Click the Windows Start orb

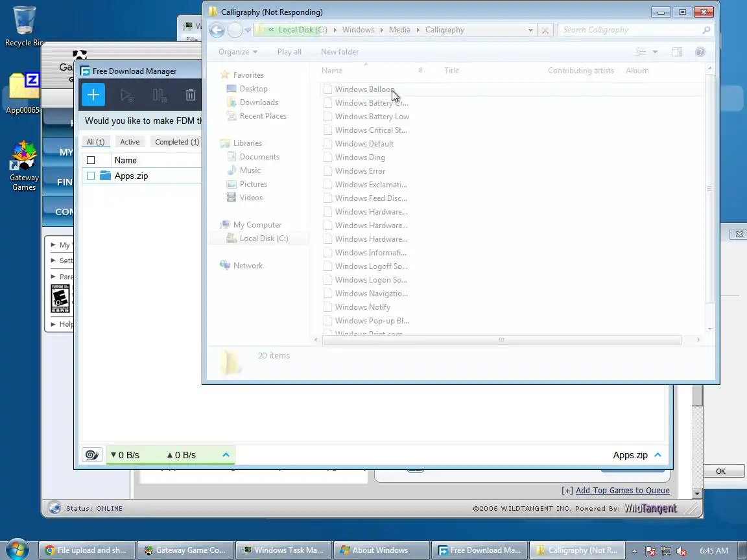pos(18,549)
